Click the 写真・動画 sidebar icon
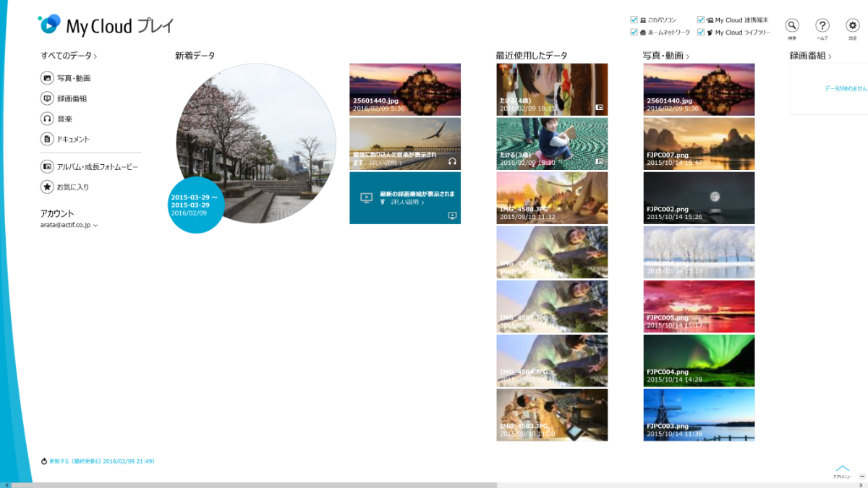Image resolution: width=868 pixels, height=488 pixels. point(47,78)
